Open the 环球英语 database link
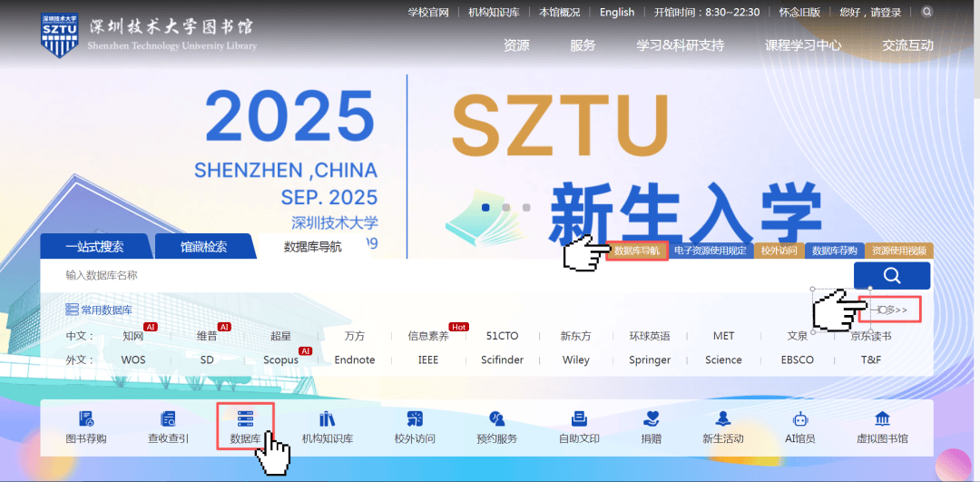The width and height of the screenshot is (980, 482). click(650, 337)
